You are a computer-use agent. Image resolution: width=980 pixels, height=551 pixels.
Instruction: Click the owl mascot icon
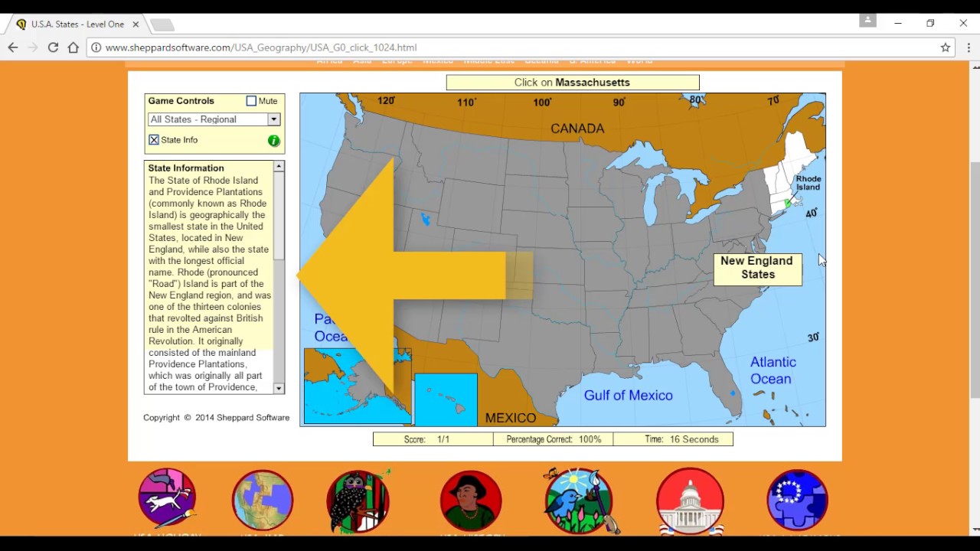click(x=358, y=500)
